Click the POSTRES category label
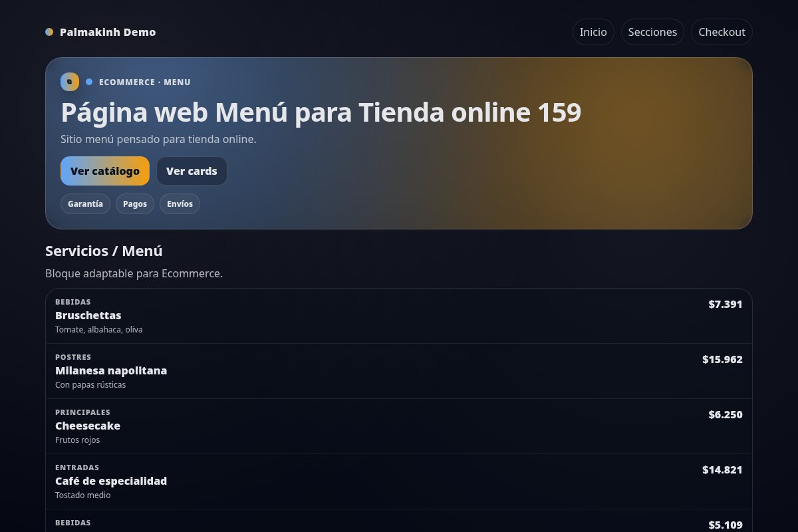This screenshot has width=798, height=532. [x=73, y=357]
